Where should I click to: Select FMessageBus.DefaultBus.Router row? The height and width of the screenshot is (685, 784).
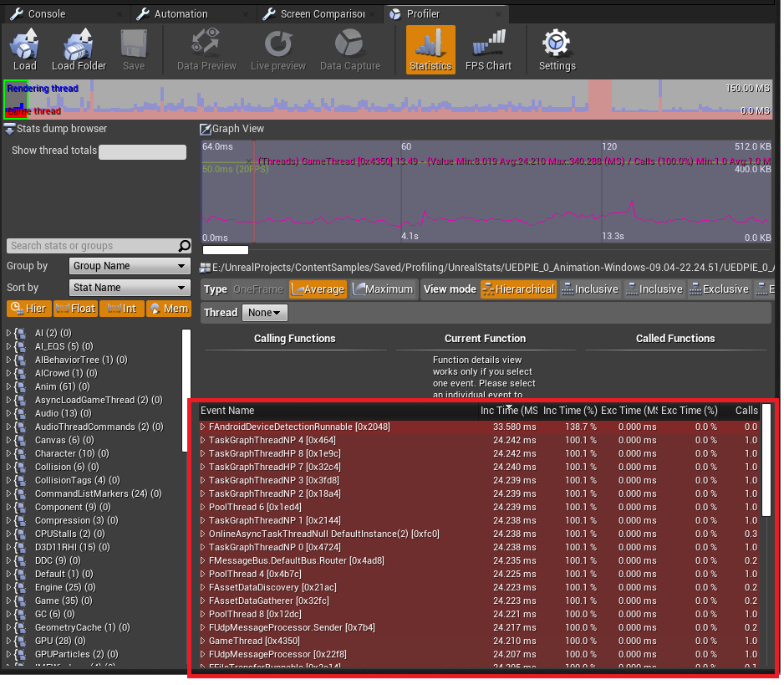[480, 561]
